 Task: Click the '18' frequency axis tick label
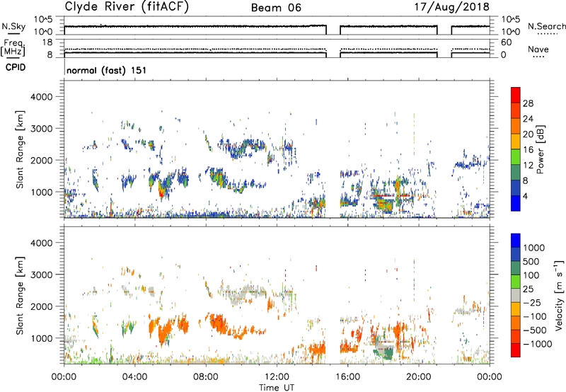tap(47, 42)
